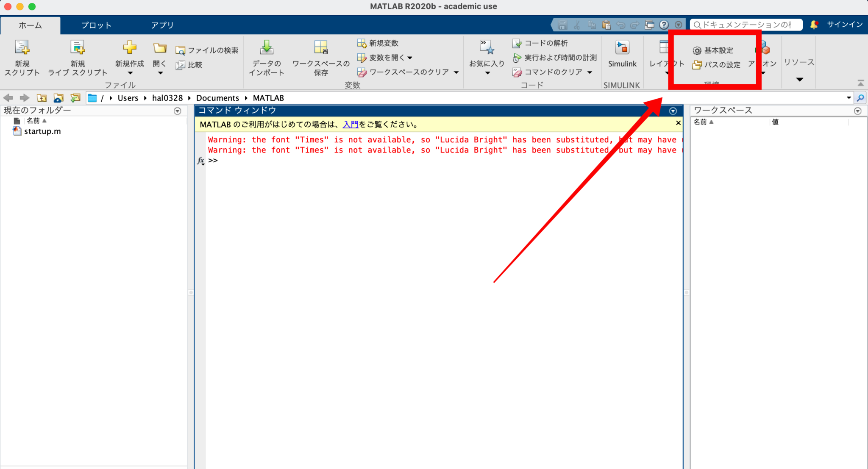Viewport: 868px width, 469px height.
Task: Click the New Live Script icon
Action: pyautogui.click(x=78, y=47)
